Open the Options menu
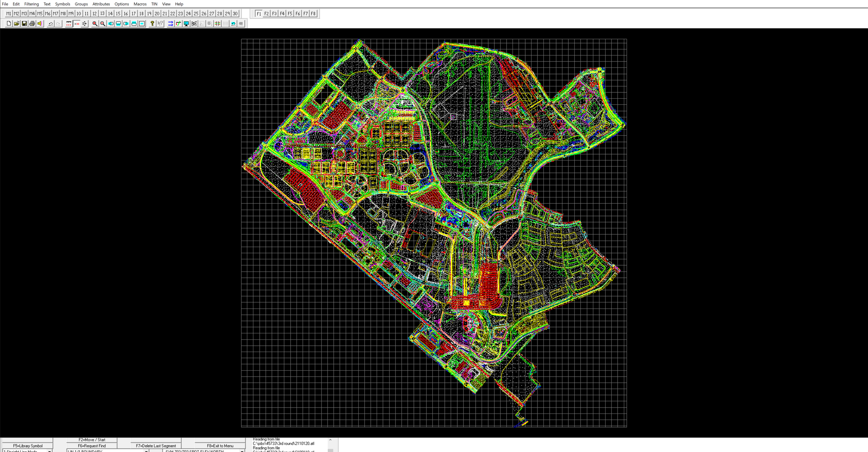This screenshot has width=868, height=452. (122, 4)
